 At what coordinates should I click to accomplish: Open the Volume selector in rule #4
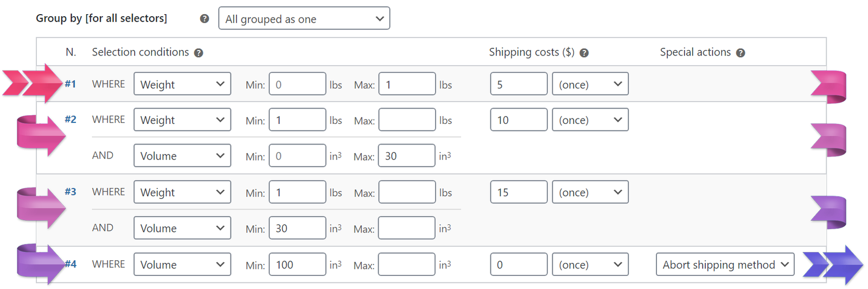(x=182, y=265)
